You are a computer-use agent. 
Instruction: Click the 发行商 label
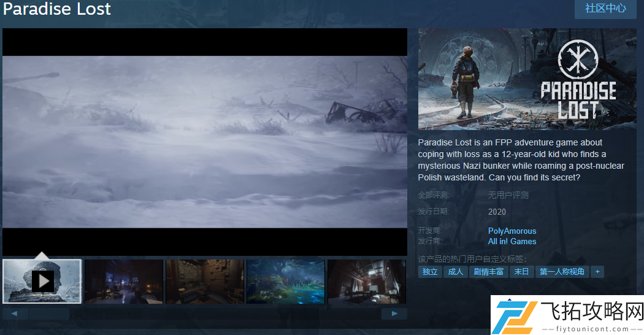point(430,241)
